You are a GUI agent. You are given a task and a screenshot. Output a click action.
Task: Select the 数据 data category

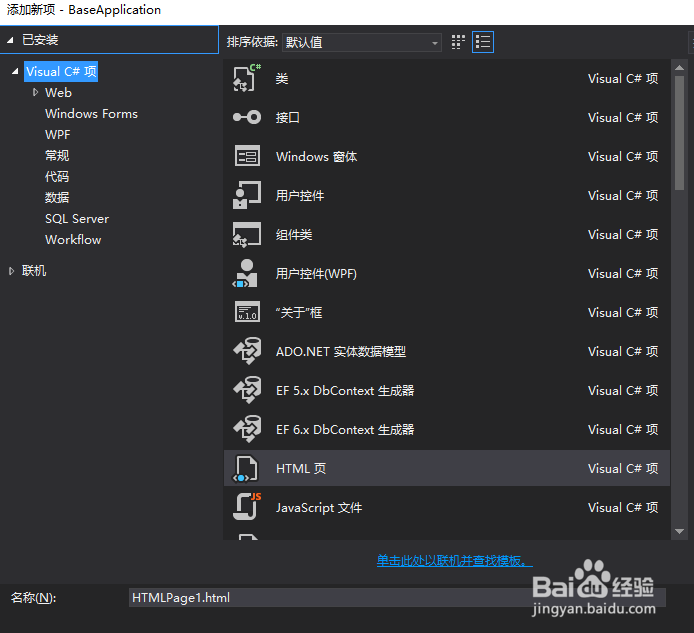pyautogui.click(x=57, y=197)
